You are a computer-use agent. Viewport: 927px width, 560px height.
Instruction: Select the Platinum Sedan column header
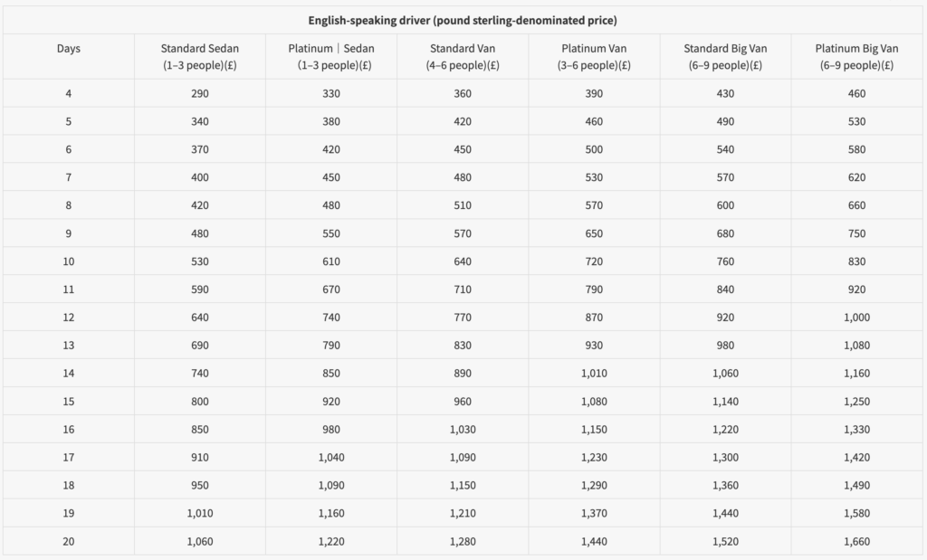pyautogui.click(x=331, y=56)
